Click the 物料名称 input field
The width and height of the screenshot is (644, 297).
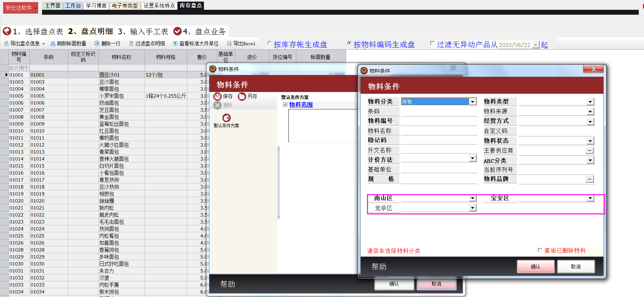click(439, 131)
